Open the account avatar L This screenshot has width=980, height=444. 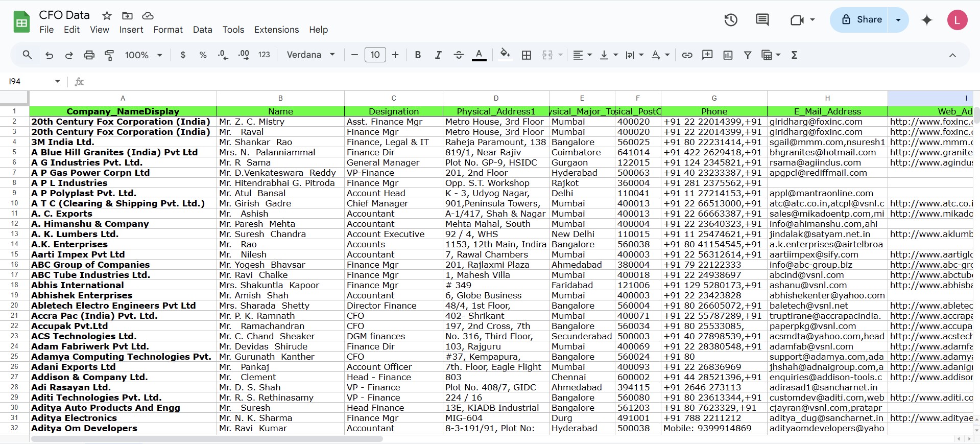(x=957, y=20)
